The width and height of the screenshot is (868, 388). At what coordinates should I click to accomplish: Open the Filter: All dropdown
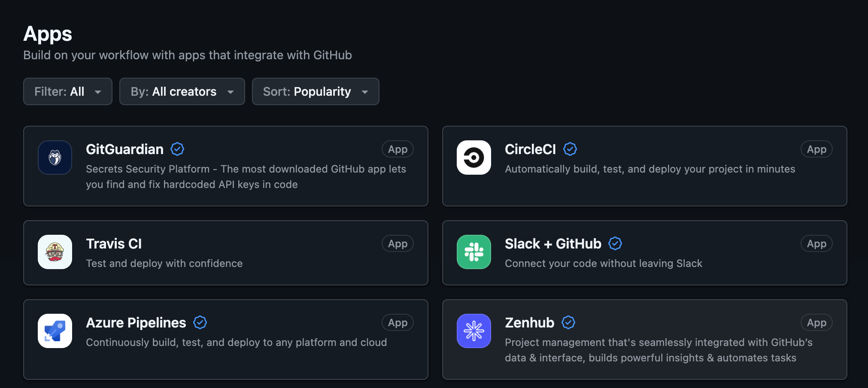(67, 91)
